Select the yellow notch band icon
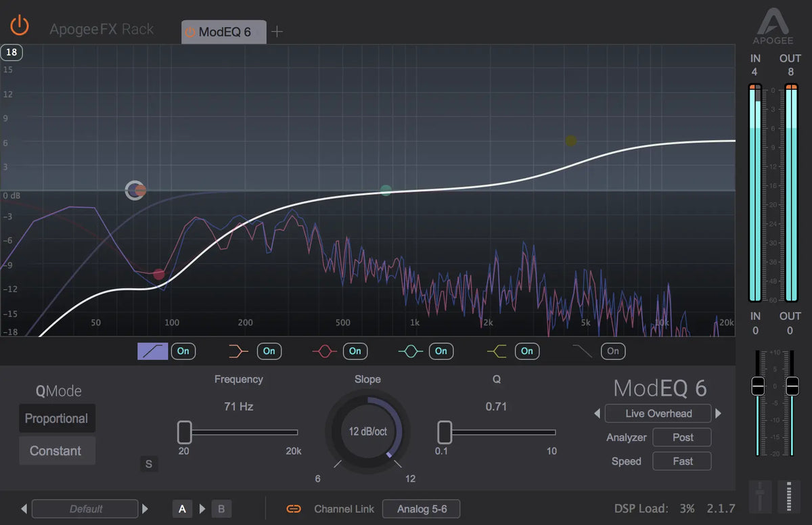812x525 pixels. point(497,350)
